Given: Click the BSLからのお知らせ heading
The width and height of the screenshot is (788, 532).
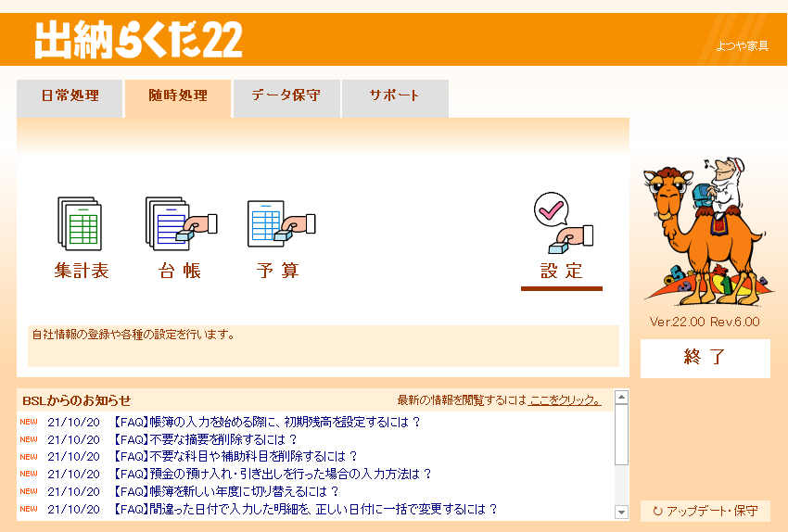Looking at the screenshot, I should 76,400.
